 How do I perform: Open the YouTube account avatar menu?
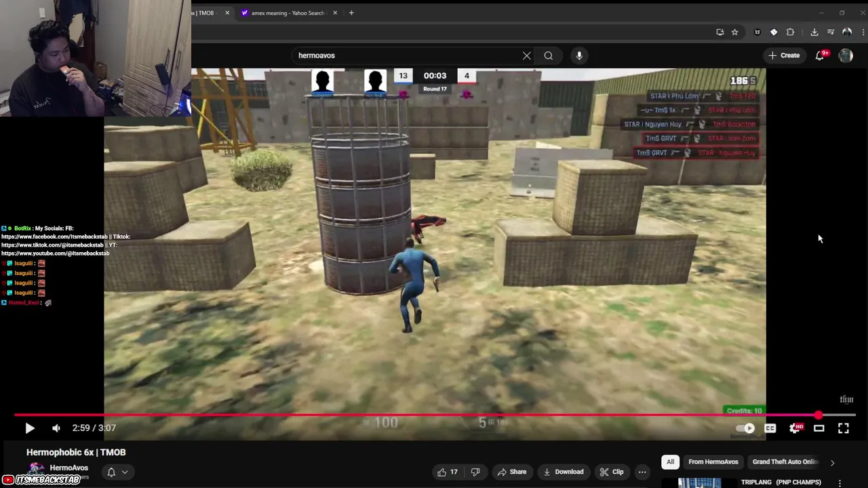coord(846,56)
